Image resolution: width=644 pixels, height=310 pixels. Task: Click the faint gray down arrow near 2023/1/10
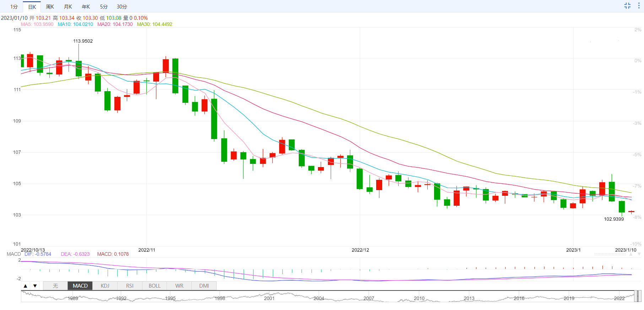[x=639, y=254]
